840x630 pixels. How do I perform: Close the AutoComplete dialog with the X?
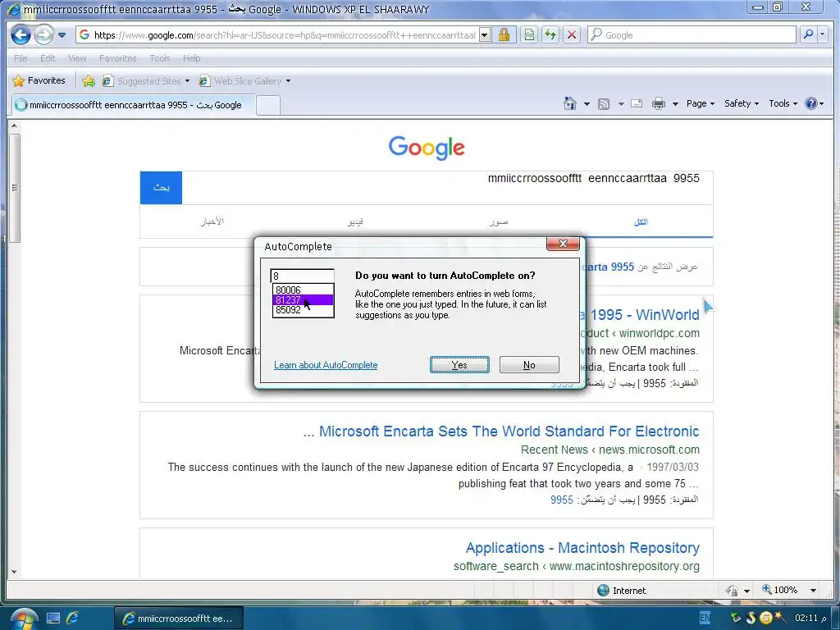tap(563, 244)
